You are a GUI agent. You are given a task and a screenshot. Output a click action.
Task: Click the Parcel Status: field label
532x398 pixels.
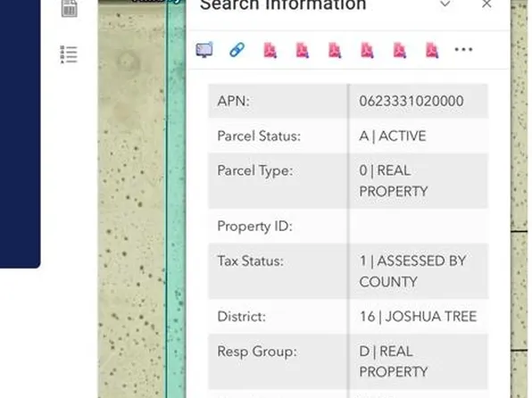[259, 136]
